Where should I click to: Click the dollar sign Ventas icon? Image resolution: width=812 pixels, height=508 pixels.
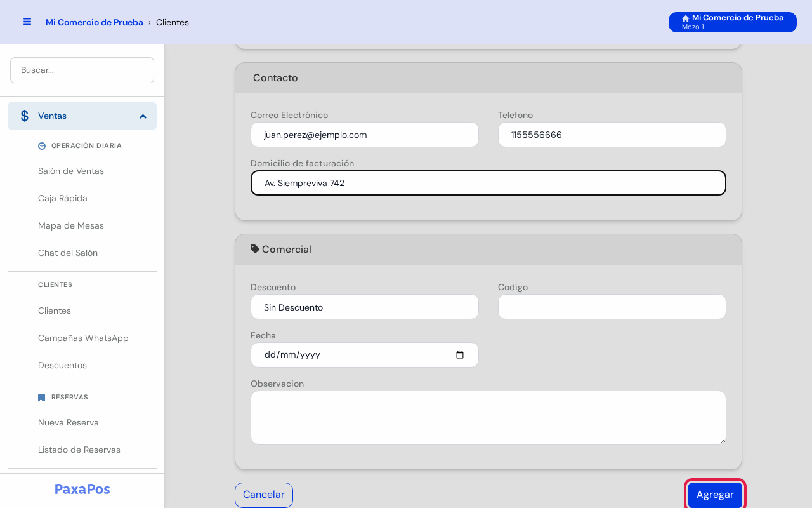(25, 116)
